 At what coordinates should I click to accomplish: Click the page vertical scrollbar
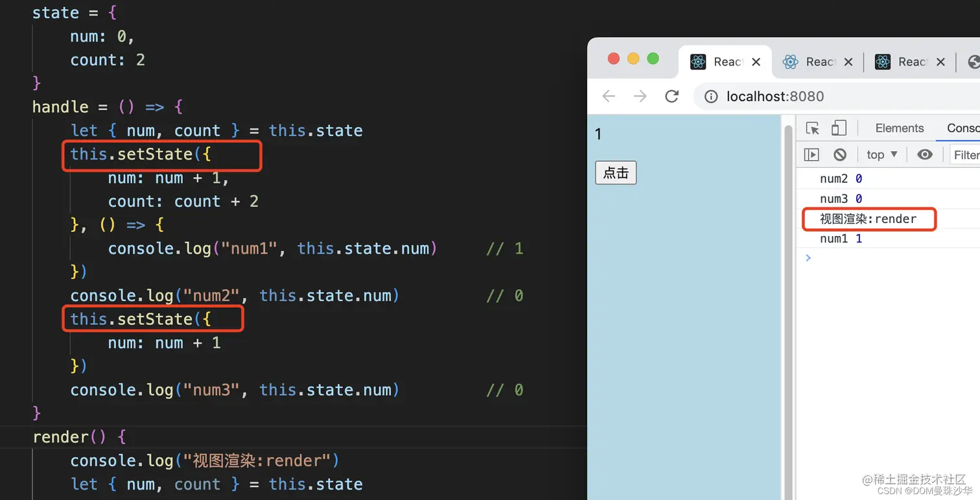(788, 311)
